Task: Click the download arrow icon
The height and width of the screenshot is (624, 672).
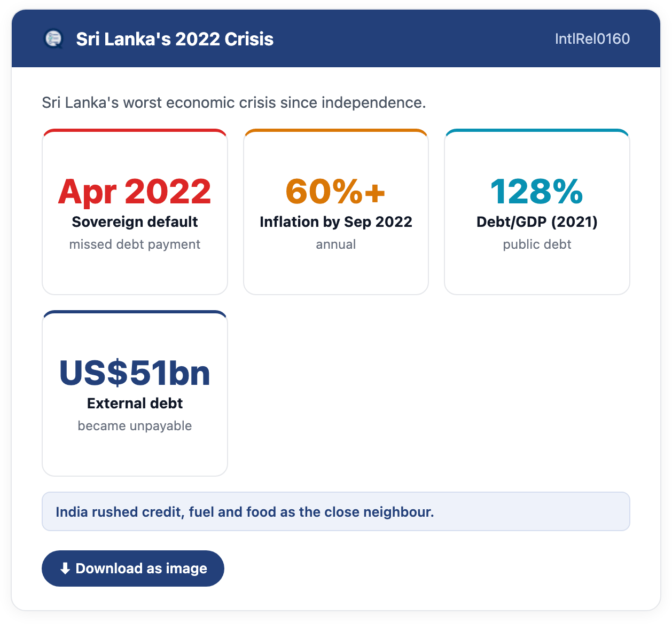Action: tap(65, 568)
